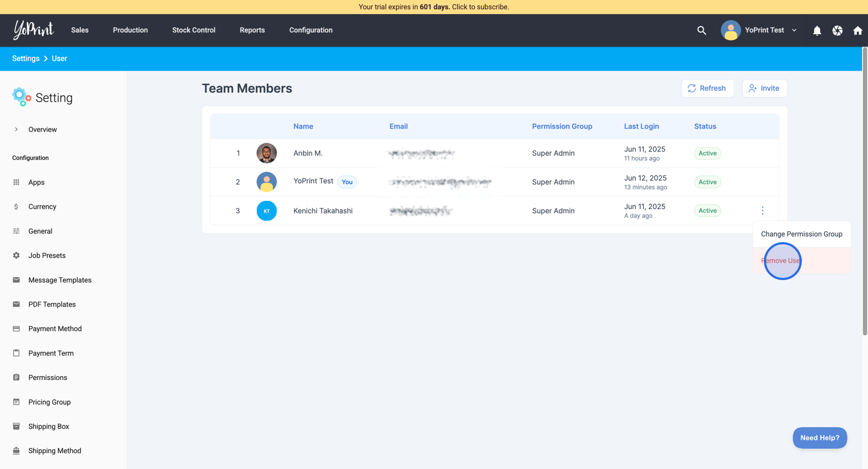The image size is (868, 469).
Task: Click the Currency dollar icon
Action: click(x=16, y=207)
